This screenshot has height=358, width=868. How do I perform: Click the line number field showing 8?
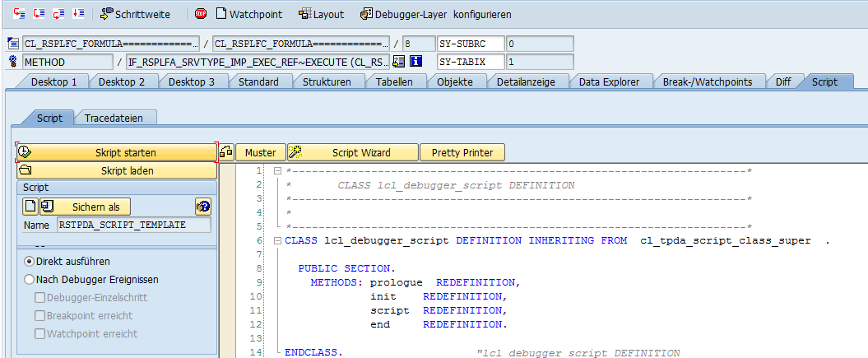coord(419,44)
